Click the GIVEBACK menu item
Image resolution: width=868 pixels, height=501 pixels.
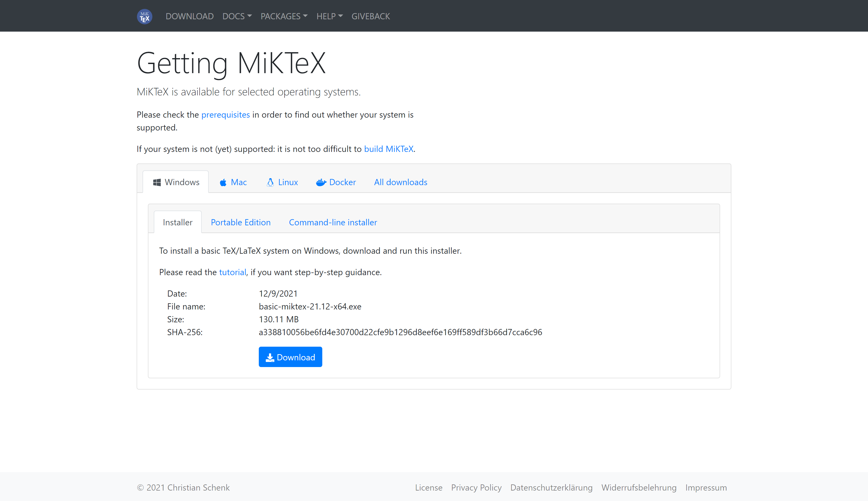370,16
